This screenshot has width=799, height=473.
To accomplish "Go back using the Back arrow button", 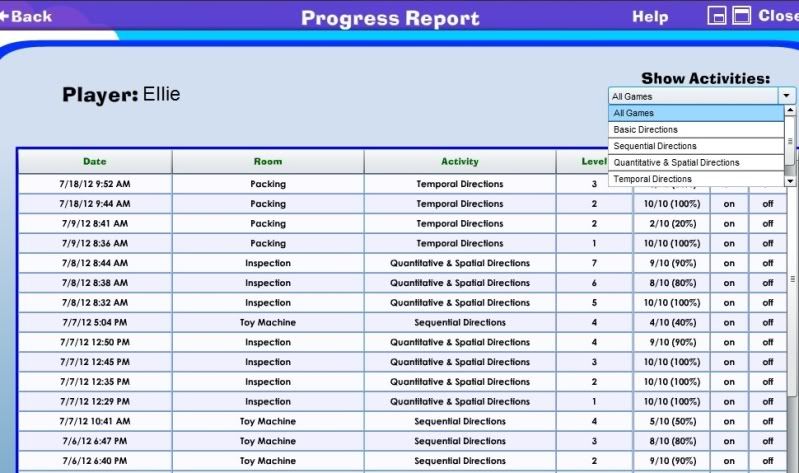I will click(25, 16).
